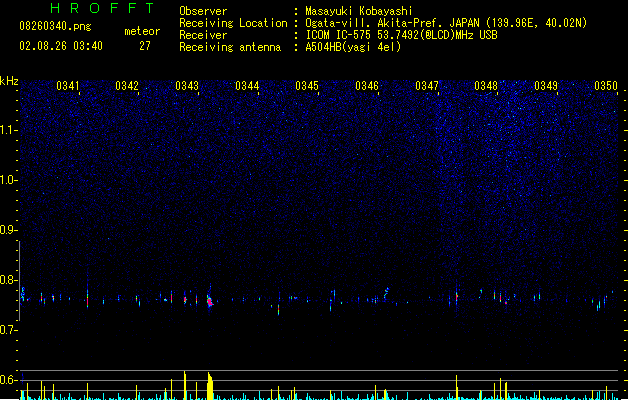Click the 0.8 frequency axis label

tap(7, 280)
